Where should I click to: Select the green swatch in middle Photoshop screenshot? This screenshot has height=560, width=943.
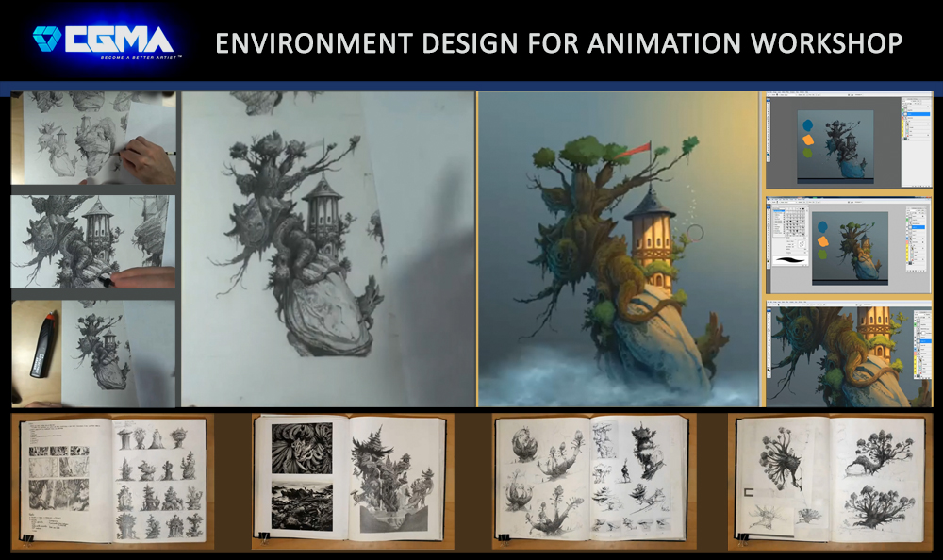point(822,255)
